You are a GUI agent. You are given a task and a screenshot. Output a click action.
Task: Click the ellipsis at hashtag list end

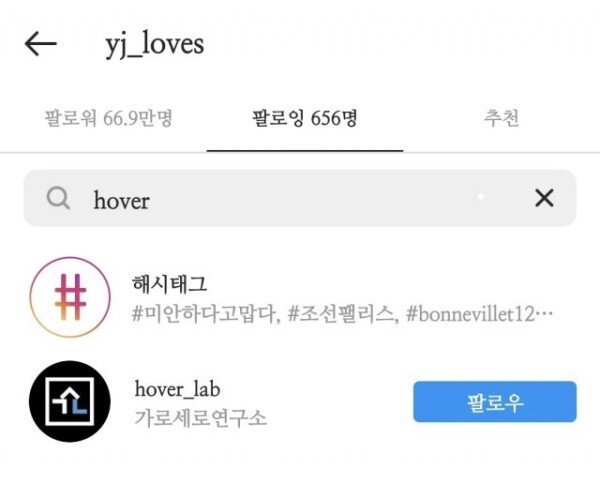[x=544, y=315]
